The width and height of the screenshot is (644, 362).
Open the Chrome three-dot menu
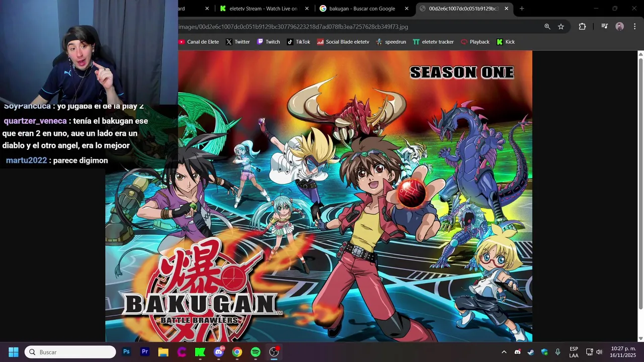[x=635, y=27]
